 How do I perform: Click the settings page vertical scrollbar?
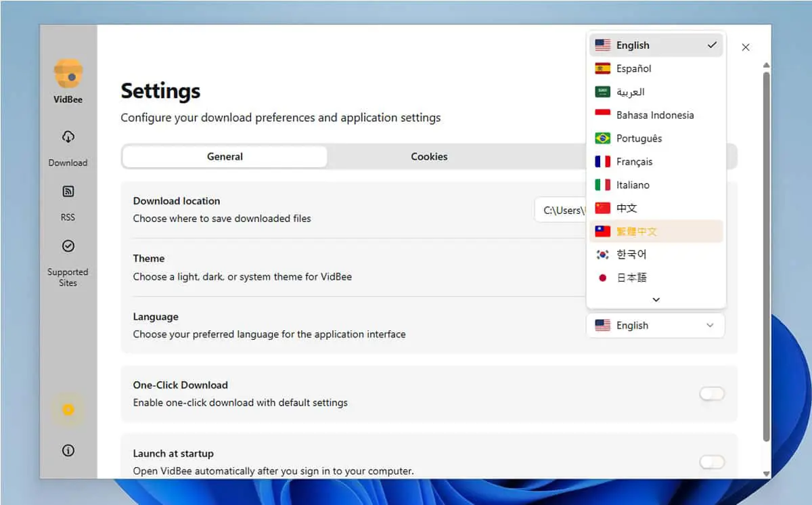(766, 256)
